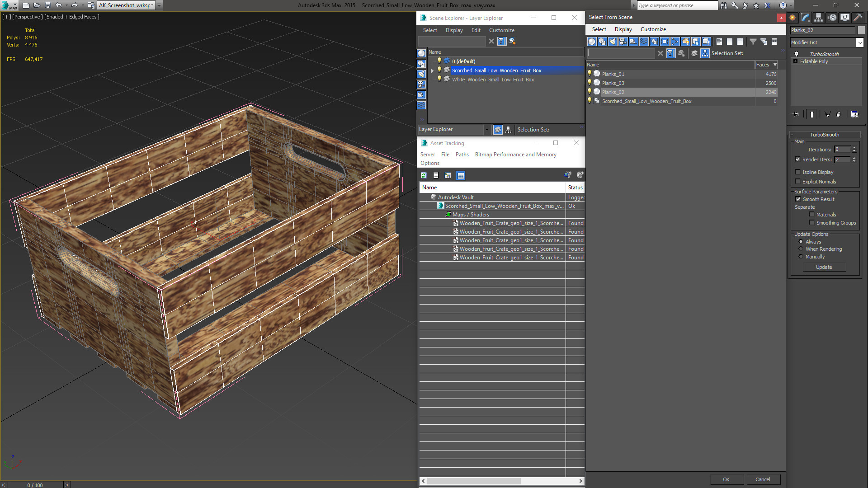Toggle shapes display filter in Select From Scene

602,42
